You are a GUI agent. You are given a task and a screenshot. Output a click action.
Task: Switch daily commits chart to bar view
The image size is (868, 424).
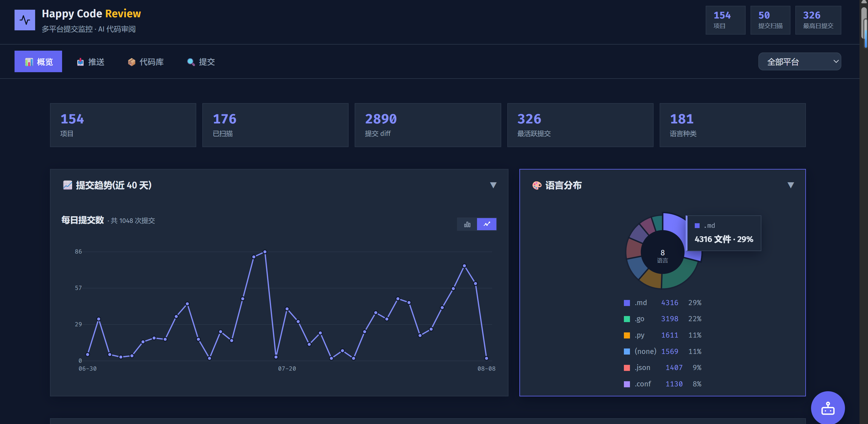click(x=467, y=224)
